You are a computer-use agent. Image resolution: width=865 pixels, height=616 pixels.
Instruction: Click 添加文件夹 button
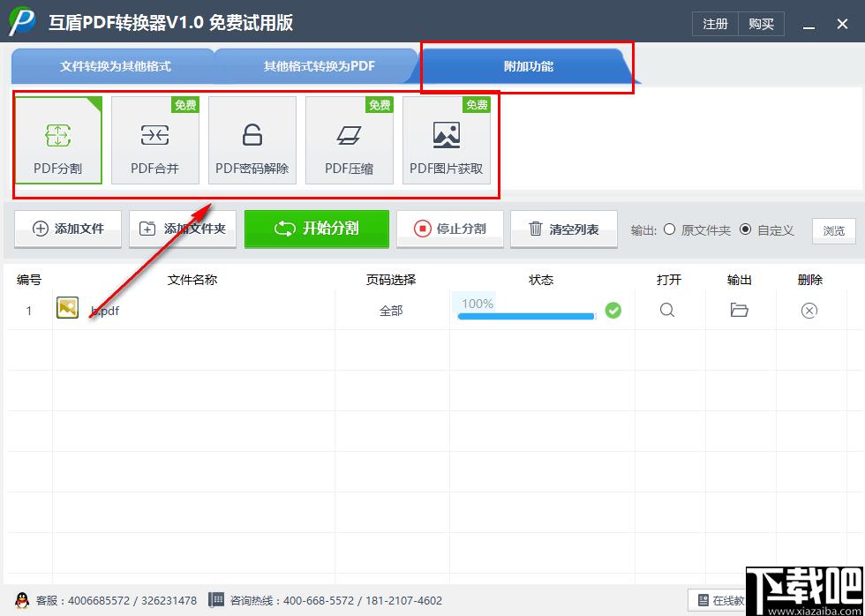[183, 229]
